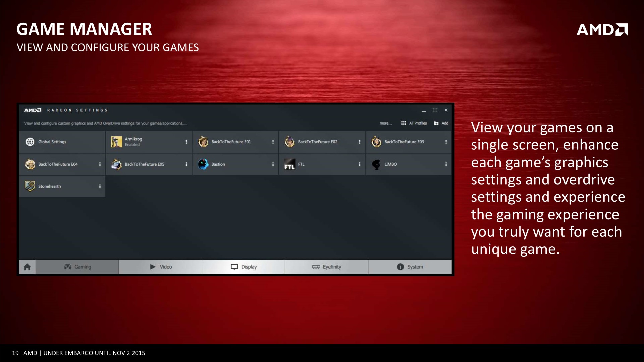Click the Home icon in bottom bar
This screenshot has height=362, width=644.
27,267
